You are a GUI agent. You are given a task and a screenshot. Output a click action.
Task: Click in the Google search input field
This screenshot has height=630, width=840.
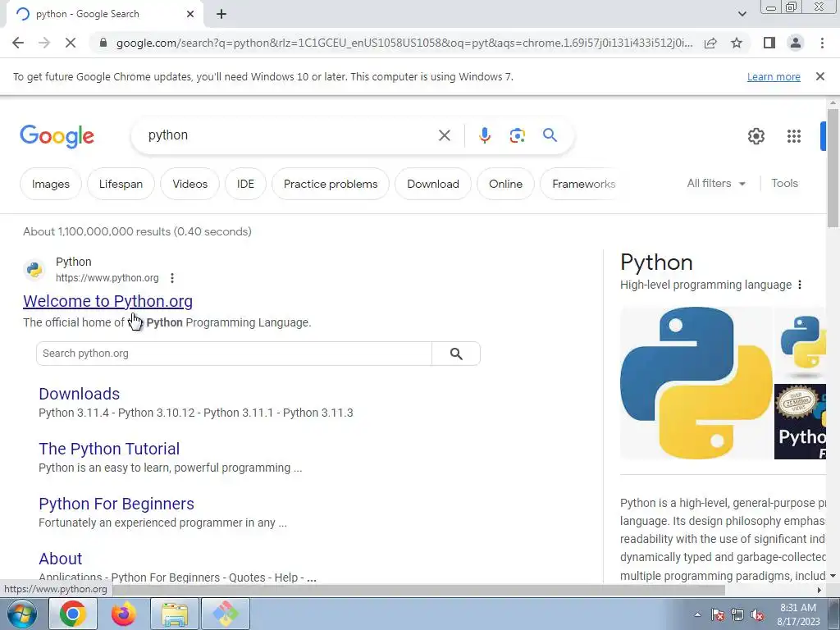tap(290, 135)
